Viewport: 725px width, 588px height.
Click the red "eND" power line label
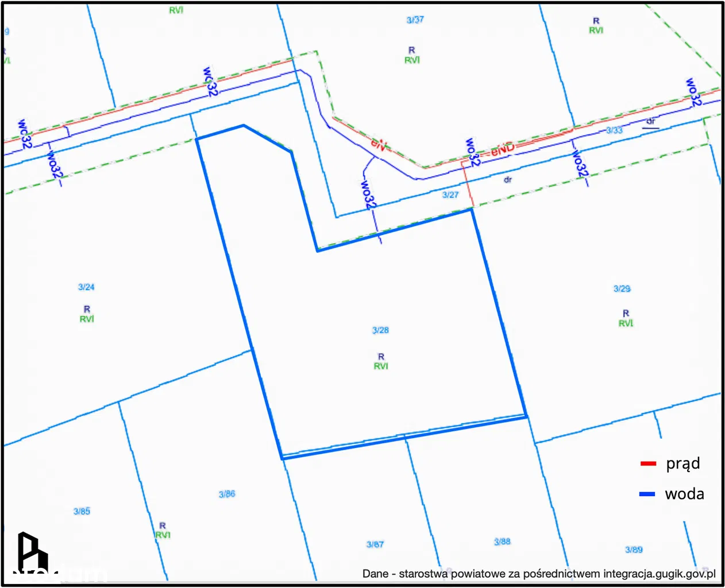point(503,149)
